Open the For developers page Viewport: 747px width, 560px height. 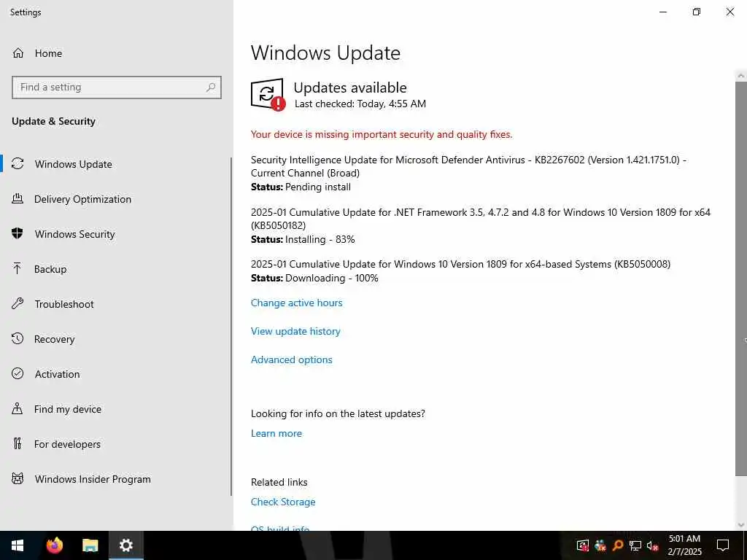click(67, 444)
